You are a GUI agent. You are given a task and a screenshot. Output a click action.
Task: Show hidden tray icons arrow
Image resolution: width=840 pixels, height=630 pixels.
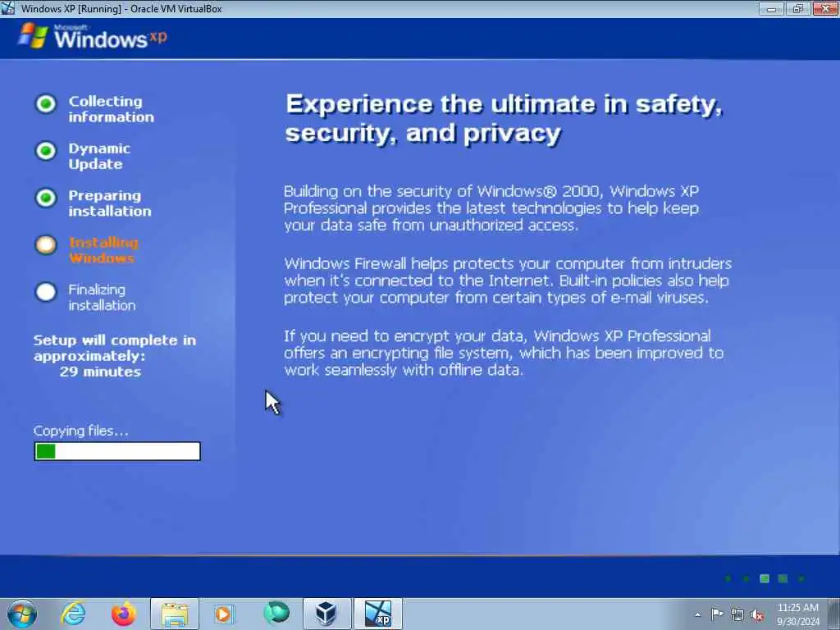(697, 614)
